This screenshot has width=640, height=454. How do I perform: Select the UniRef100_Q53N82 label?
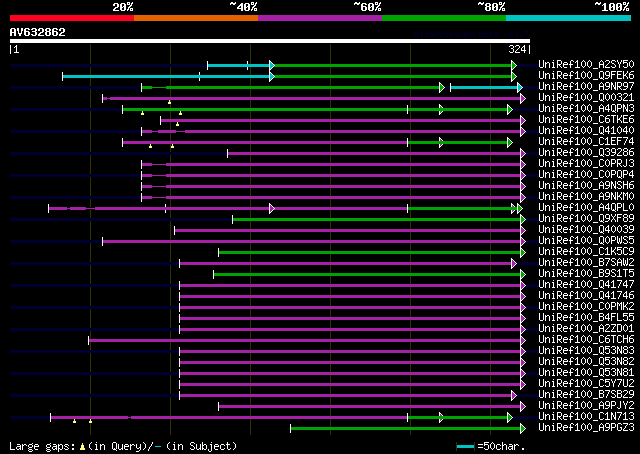pyautogui.click(x=586, y=362)
